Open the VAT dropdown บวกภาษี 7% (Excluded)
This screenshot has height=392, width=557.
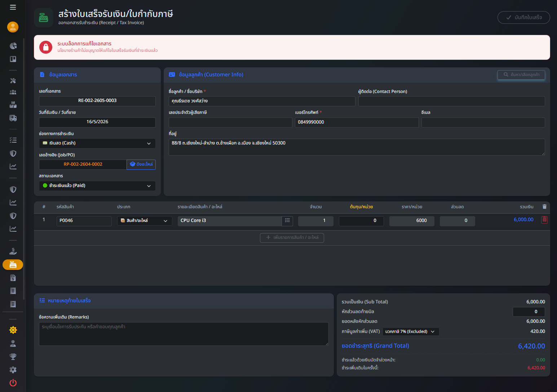(x=411, y=331)
